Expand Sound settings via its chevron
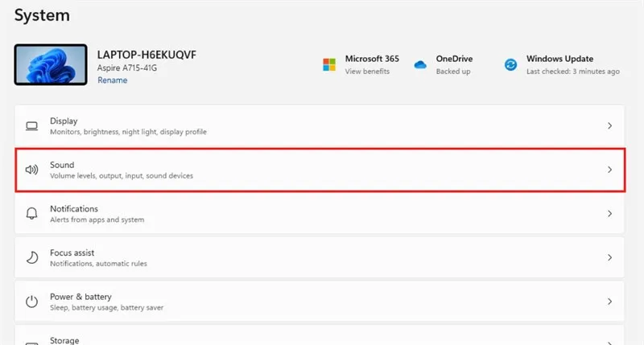644x345 pixels. 609,170
